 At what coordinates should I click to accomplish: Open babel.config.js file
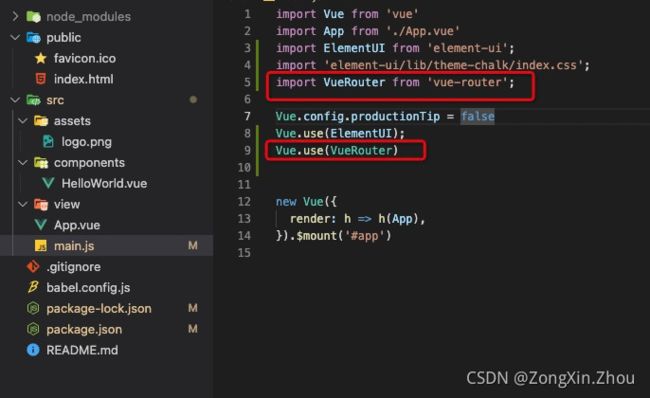(x=88, y=288)
